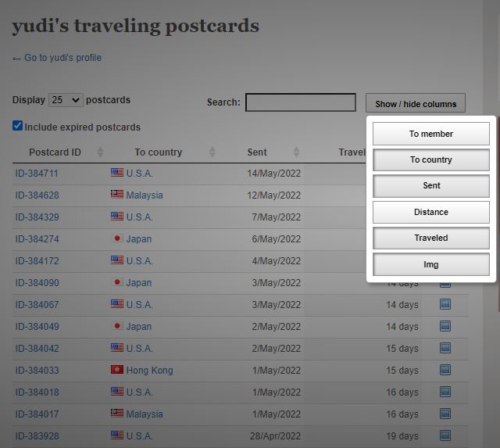The width and height of the screenshot is (500, 448).
Task: Open image icon for postcard ID-384017
Action: click(x=445, y=414)
